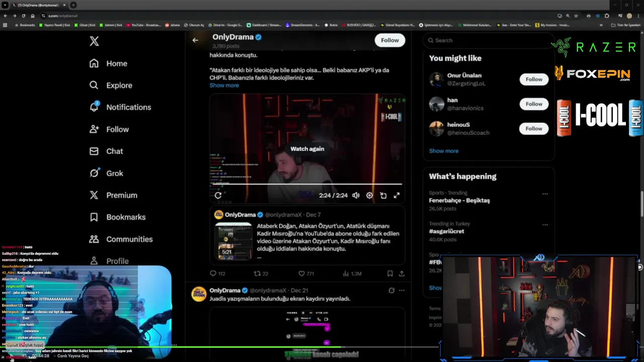Follow heinouS

click(x=534, y=129)
